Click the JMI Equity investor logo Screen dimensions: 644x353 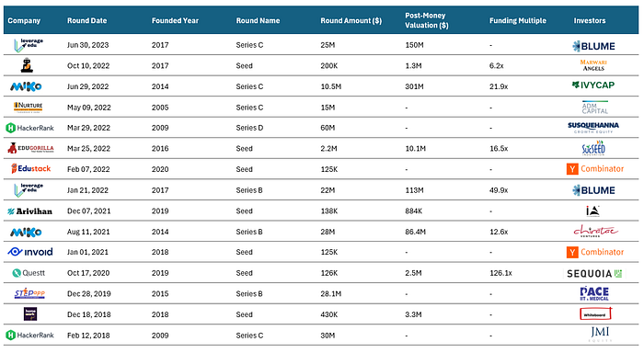click(600, 334)
